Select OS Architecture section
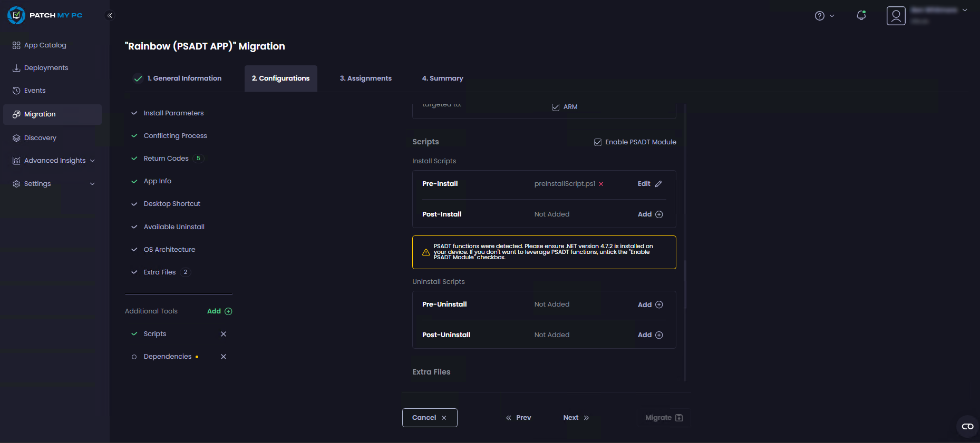The image size is (980, 443). (x=169, y=250)
